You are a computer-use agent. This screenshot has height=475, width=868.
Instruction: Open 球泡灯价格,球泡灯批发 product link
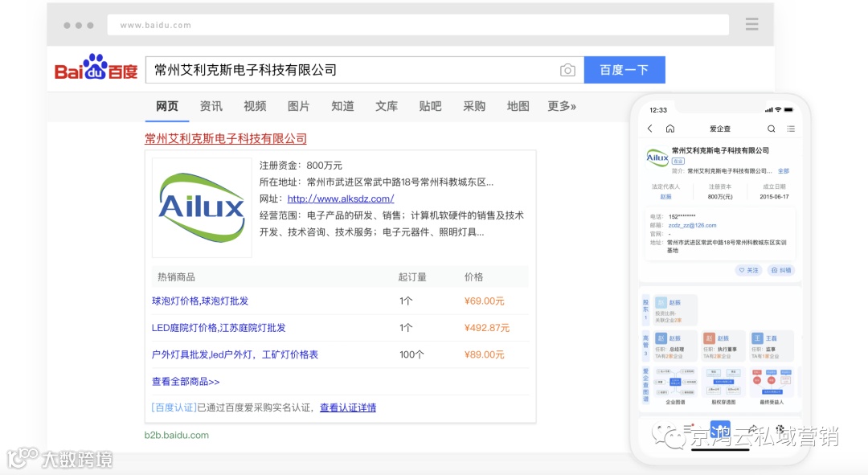tap(200, 301)
